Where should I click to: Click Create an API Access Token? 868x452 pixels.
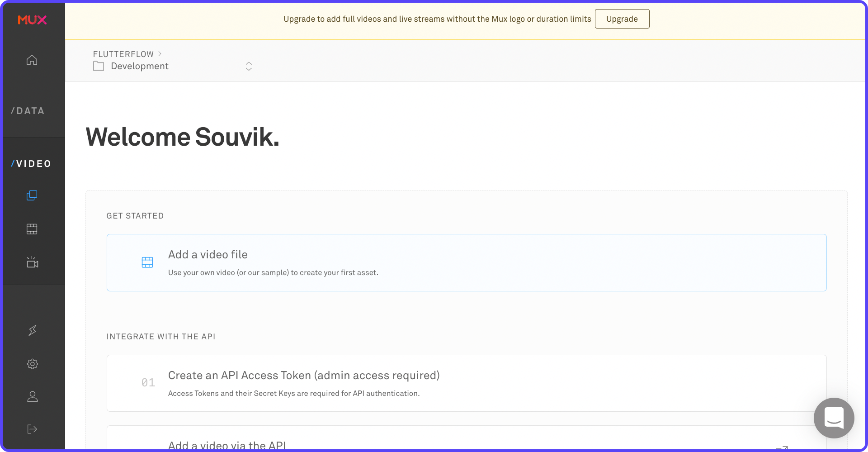(303, 375)
